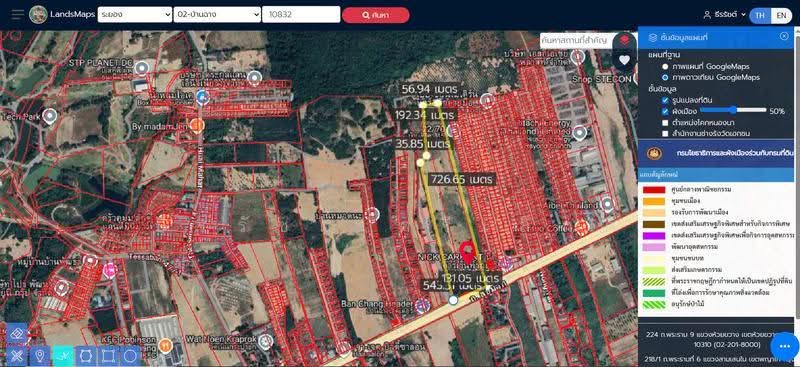Viewport: 800px width, 367px height.
Task: Click the layered diamond tool icon
Action: (x=16, y=333)
